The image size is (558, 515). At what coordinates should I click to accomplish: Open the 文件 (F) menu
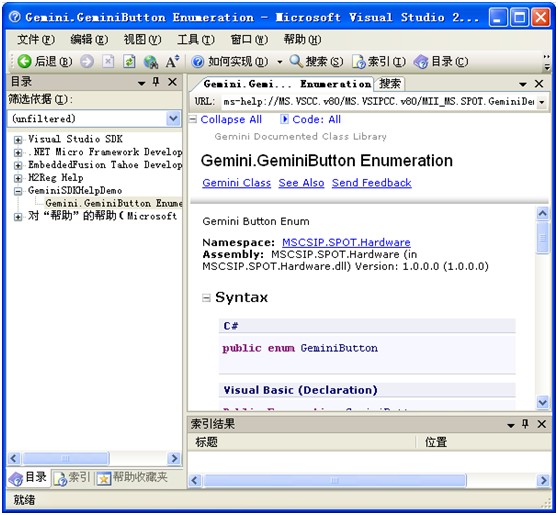coord(36,39)
